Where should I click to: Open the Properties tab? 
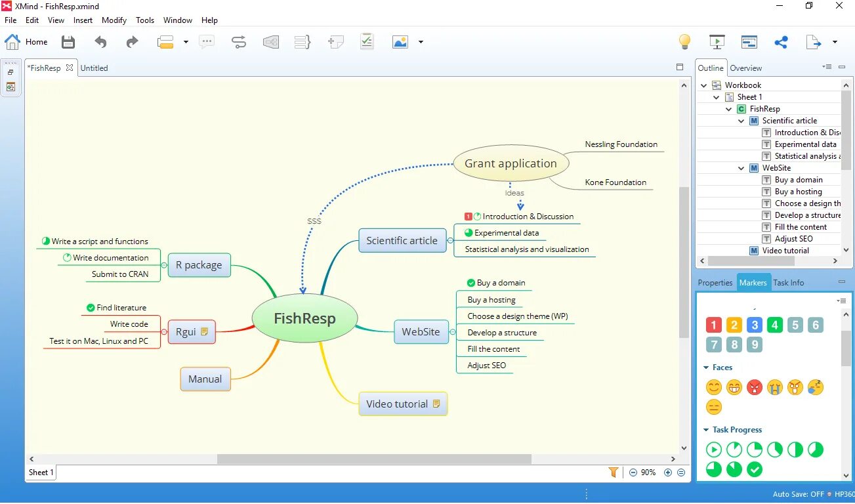(x=715, y=283)
